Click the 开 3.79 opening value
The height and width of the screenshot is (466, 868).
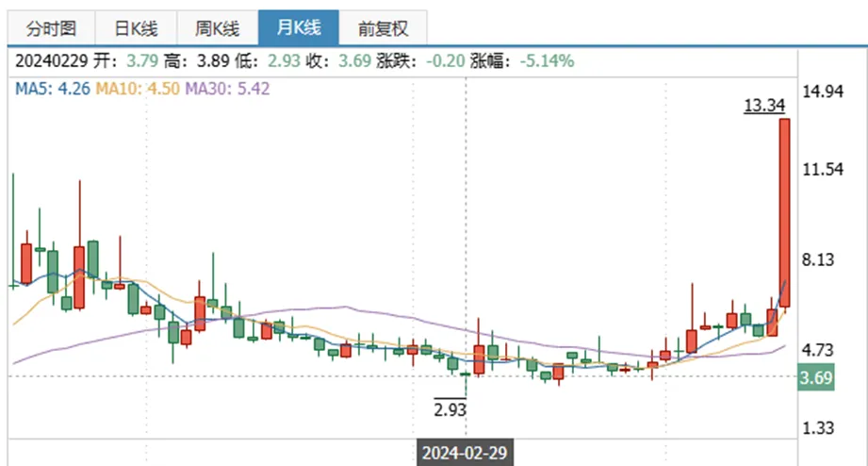tap(142, 61)
